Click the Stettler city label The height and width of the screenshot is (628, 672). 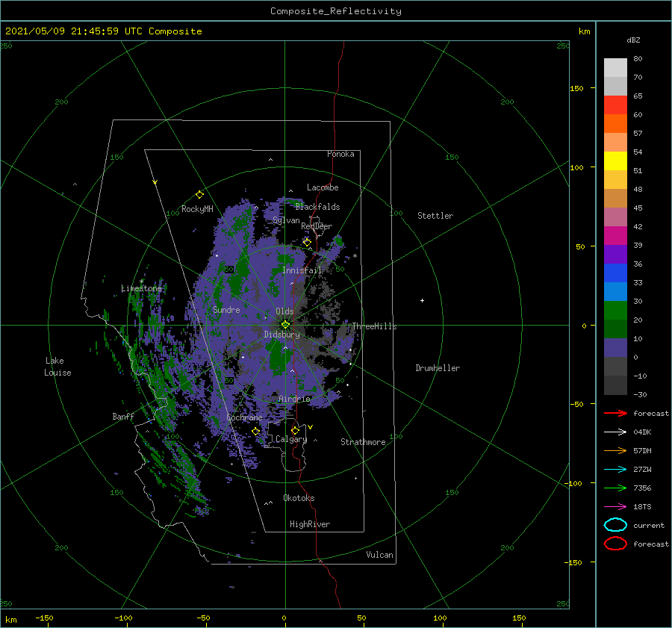435,216
